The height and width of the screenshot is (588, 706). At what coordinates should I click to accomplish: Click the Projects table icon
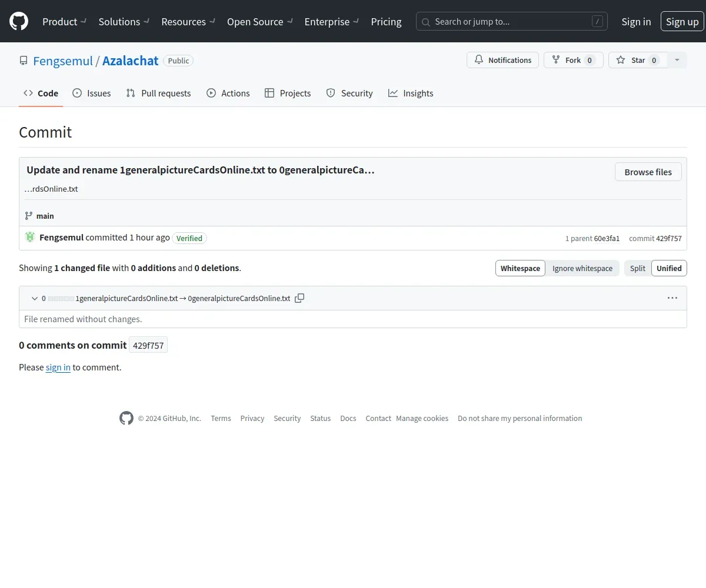[x=269, y=93]
